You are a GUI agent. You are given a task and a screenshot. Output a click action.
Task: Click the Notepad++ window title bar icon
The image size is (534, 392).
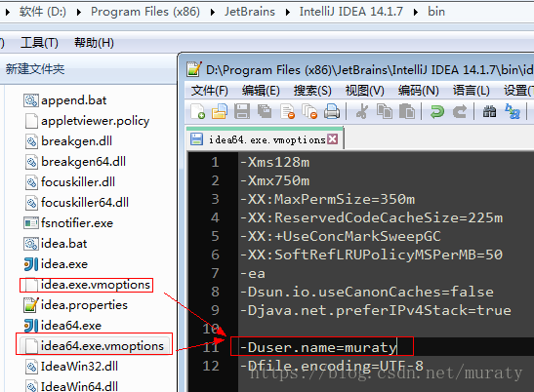point(194,68)
